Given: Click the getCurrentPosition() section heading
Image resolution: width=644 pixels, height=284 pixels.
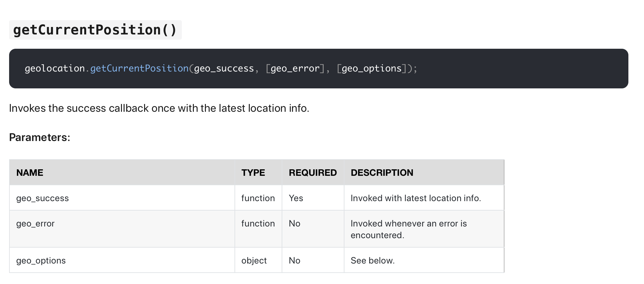Looking at the screenshot, I should [95, 30].
